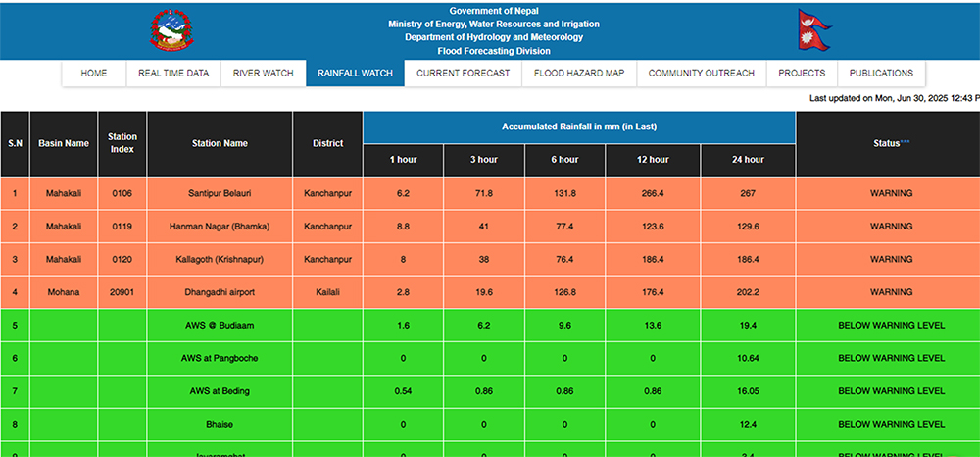The image size is (980, 457).
Task: Click the Basin Name column header
Action: point(64,143)
